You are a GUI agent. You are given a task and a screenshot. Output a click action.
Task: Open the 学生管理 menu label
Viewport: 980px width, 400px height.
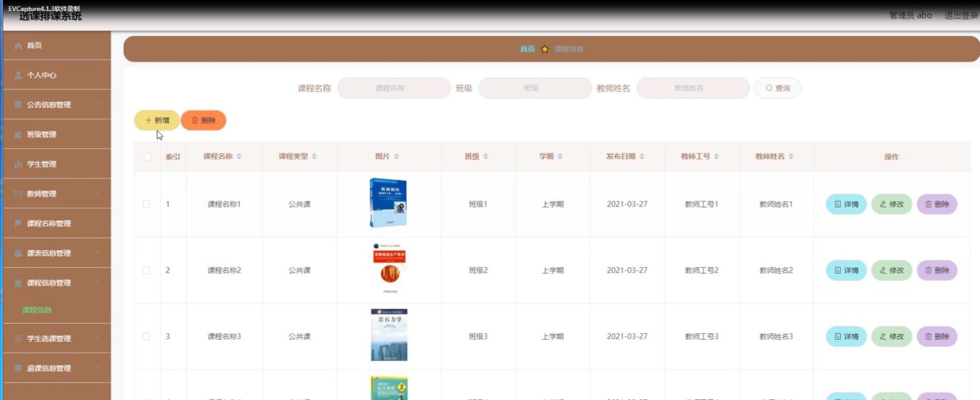[x=41, y=164]
